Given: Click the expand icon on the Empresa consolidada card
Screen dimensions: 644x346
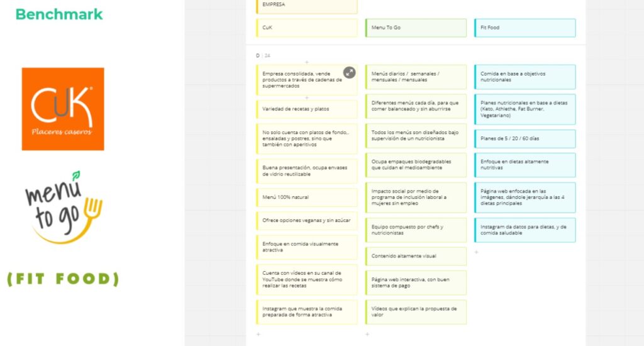Looking at the screenshot, I should point(349,73).
